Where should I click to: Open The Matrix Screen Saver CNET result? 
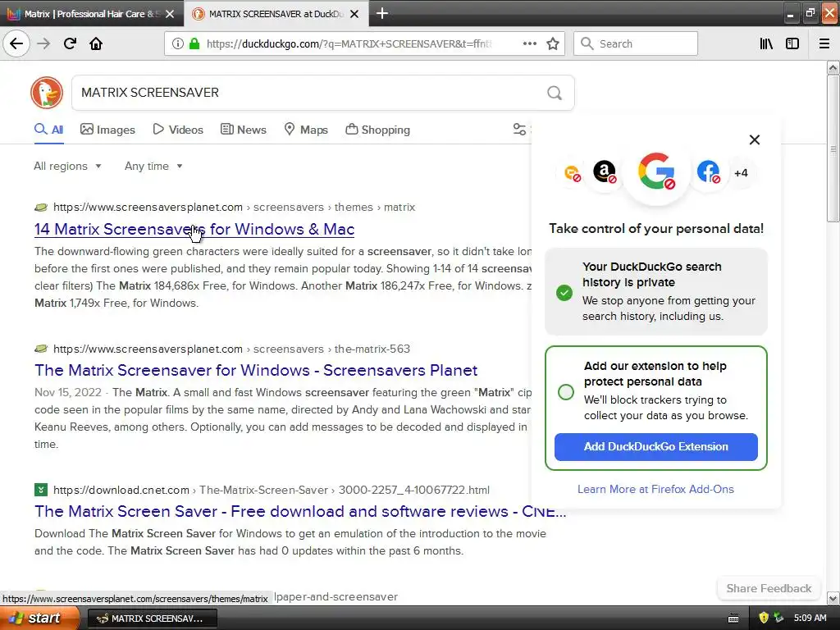click(x=300, y=511)
